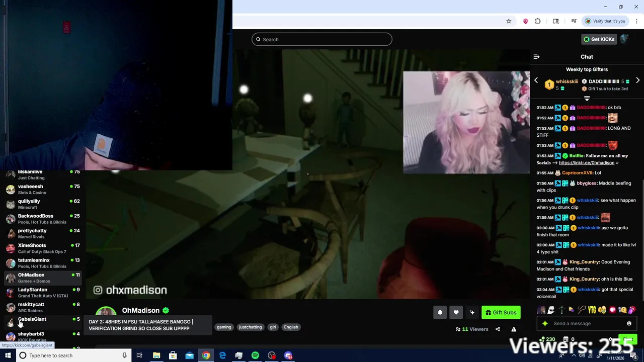Click BotRix username in chat

[x=577, y=156]
